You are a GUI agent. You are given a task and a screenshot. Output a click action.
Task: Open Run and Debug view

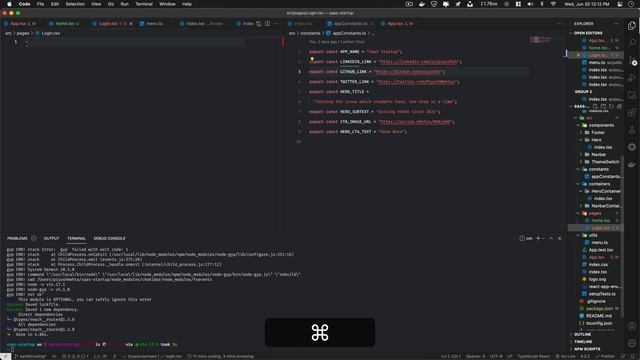point(632,78)
